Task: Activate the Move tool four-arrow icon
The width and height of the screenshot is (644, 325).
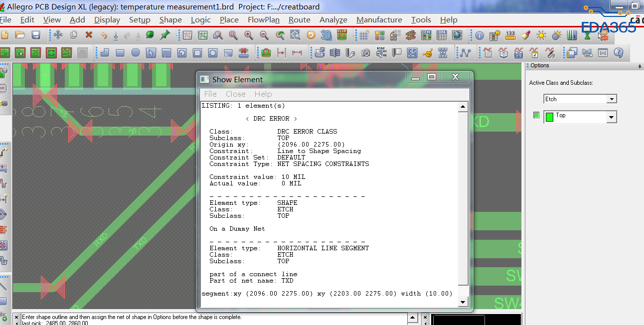Action: [58, 35]
